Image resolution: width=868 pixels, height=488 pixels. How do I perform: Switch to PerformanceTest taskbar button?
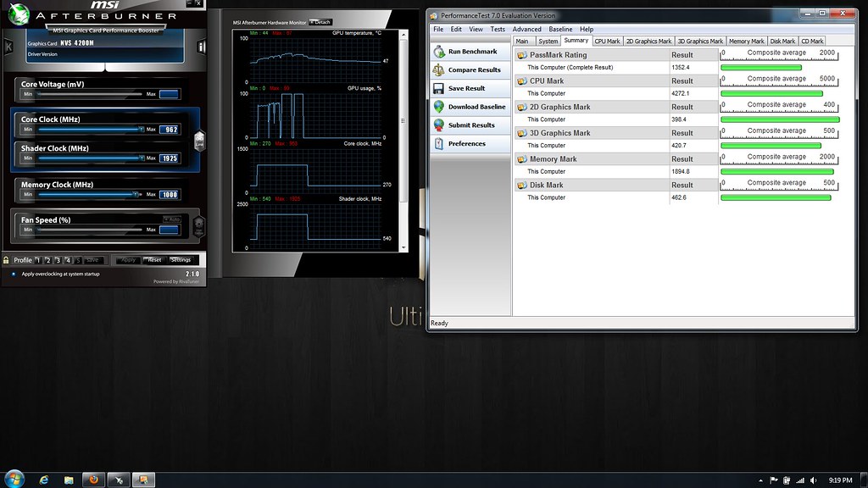pos(143,480)
